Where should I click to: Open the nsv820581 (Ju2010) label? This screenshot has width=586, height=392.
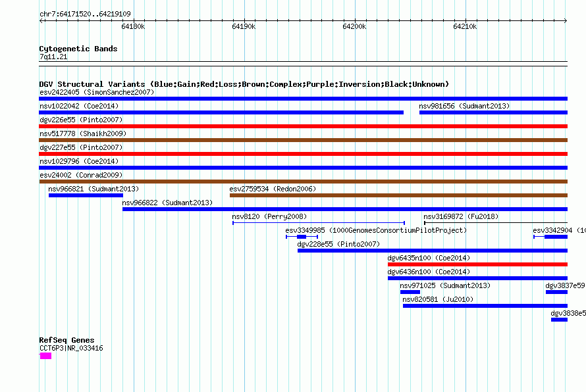tap(438, 299)
